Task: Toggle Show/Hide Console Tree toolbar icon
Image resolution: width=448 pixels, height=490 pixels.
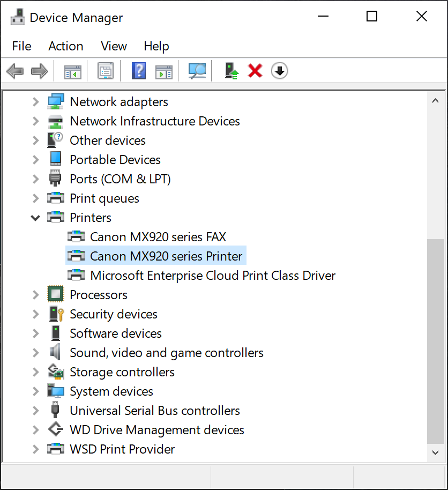Action: click(72, 71)
